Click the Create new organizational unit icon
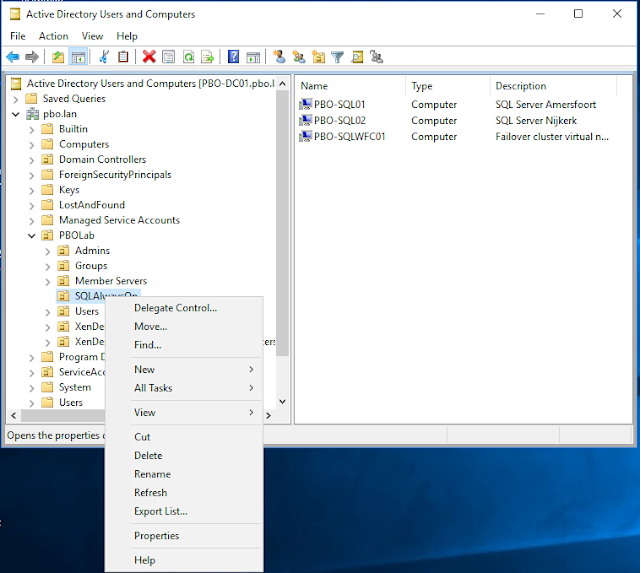 pyautogui.click(x=318, y=57)
